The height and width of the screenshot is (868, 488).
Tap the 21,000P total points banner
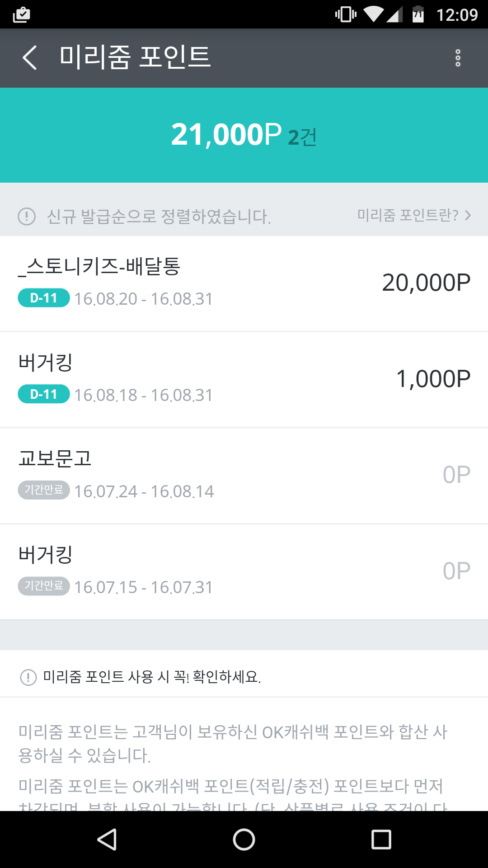(x=244, y=135)
